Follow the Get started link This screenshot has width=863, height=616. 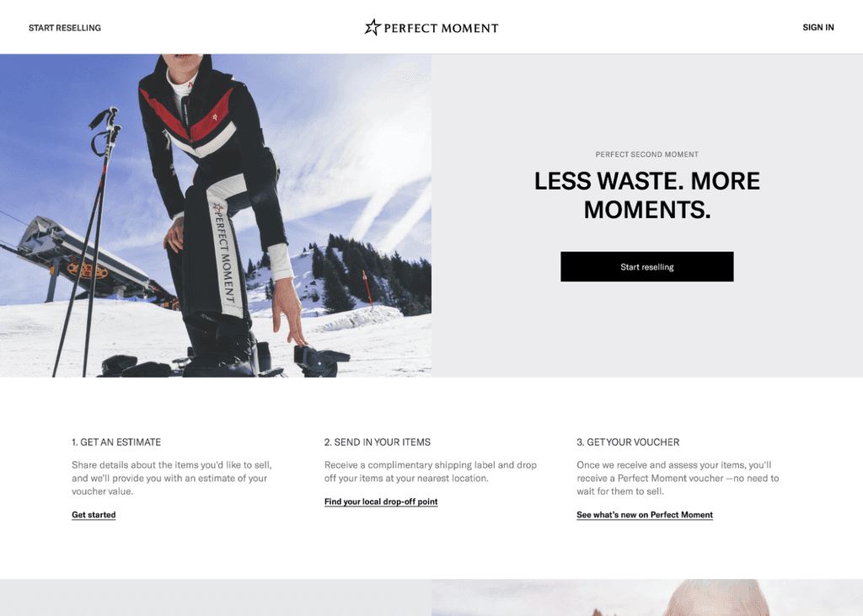[94, 515]
